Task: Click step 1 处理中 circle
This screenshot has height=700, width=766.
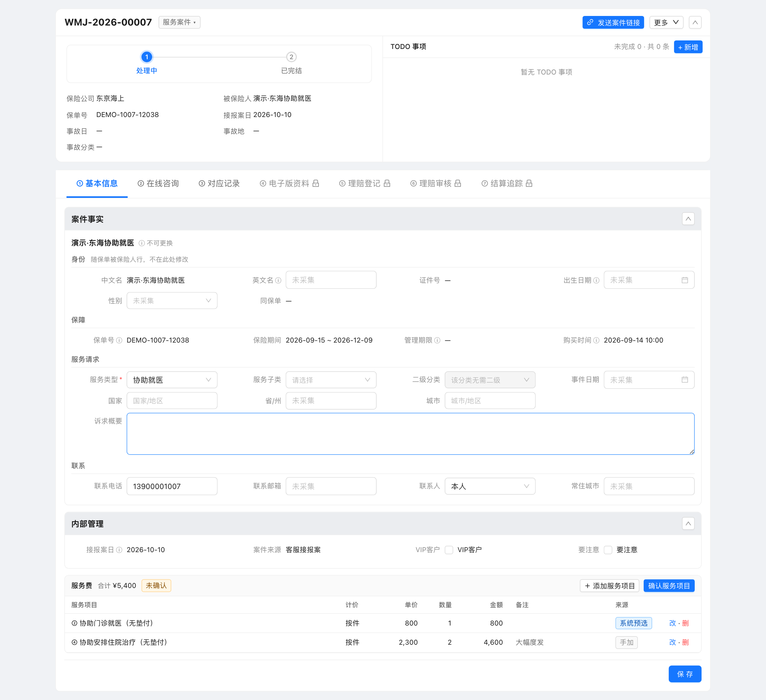Action: point(147,57)
